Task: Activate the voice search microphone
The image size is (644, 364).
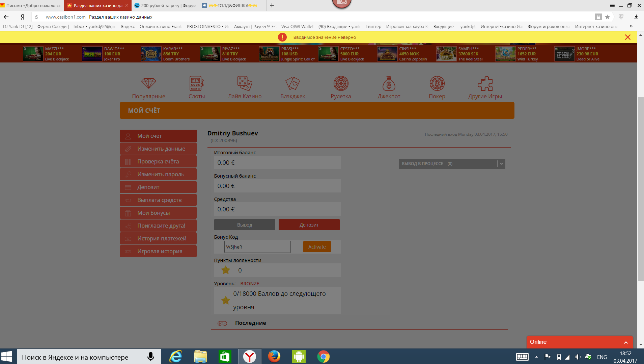Action: click(151, 357)
